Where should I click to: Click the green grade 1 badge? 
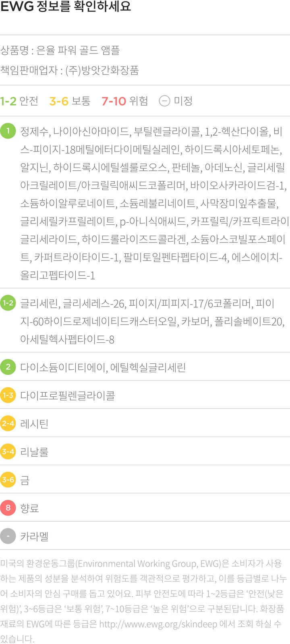8,131
